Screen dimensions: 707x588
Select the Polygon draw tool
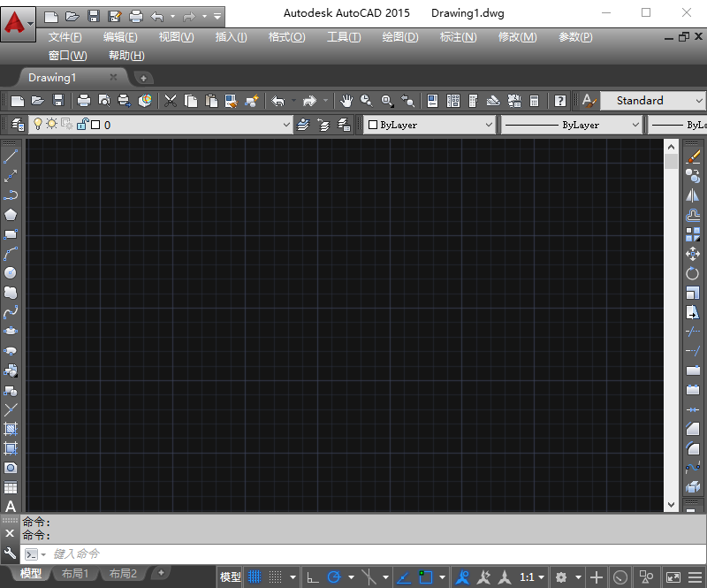pyautogui.click(x=11, y=215)
